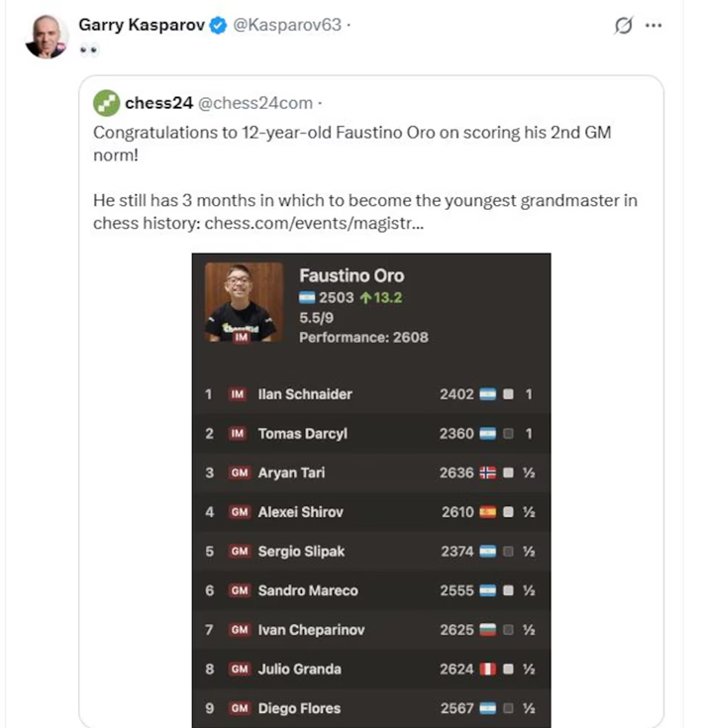This screenshot has height=728, width=703.
Task: Click the white piece square for Sandro Mareco
Action: coord(508,590)
